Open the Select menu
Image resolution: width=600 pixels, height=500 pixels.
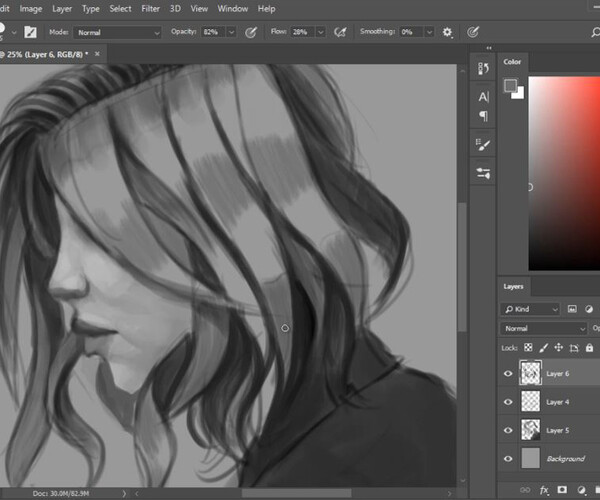pos(120,9)
